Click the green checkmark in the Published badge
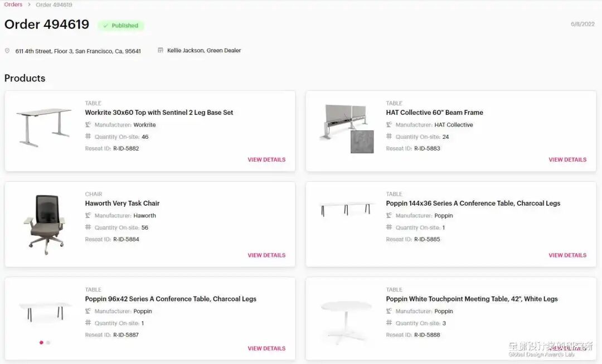The height and width of the screenshot is (364, 602). pos(105,26)
